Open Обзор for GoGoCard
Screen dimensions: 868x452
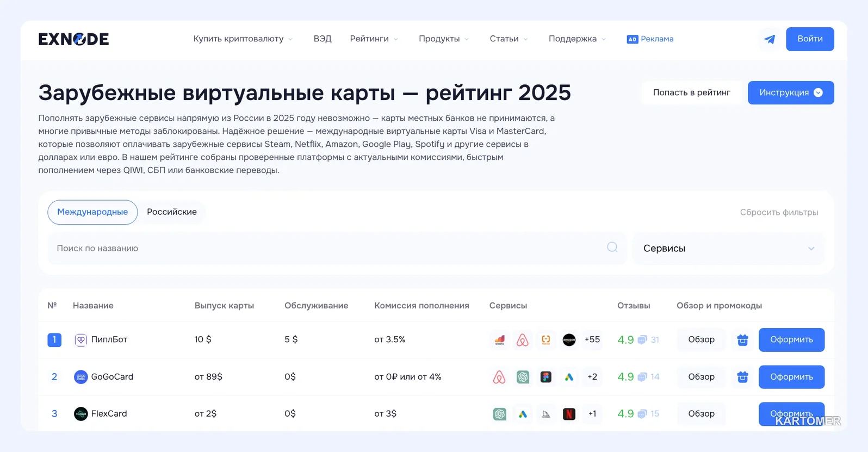click(x=701, y=377)
